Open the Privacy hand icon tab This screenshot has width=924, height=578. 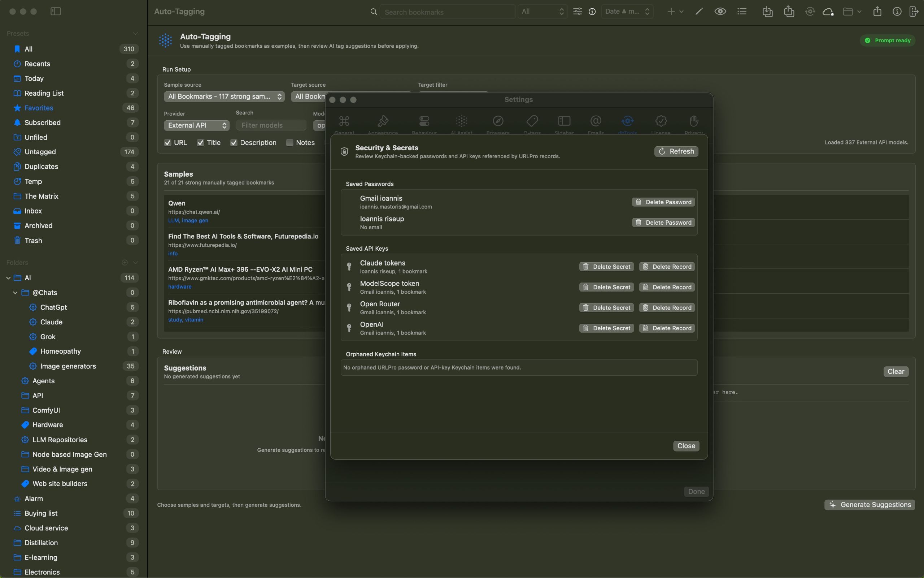point(694,121)
